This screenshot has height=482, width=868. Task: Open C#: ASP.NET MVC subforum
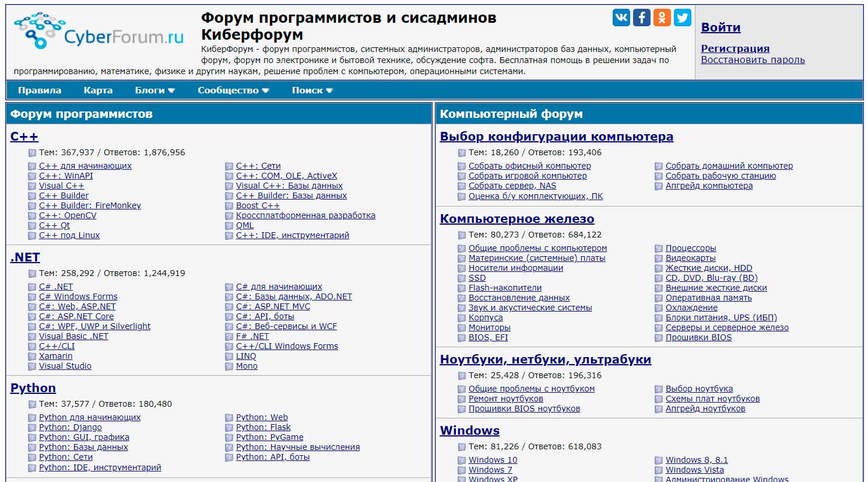pyautogui.click(x=273, y=306)
